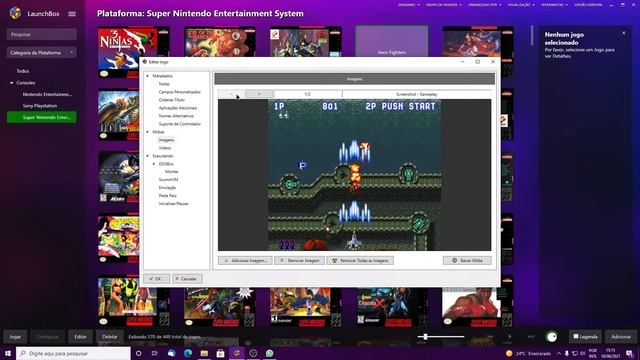Image resolution: width=640 pixels, height=360 pixels.
Task: Click the LaunchBox logo icon
Action: tap(15, 13)
